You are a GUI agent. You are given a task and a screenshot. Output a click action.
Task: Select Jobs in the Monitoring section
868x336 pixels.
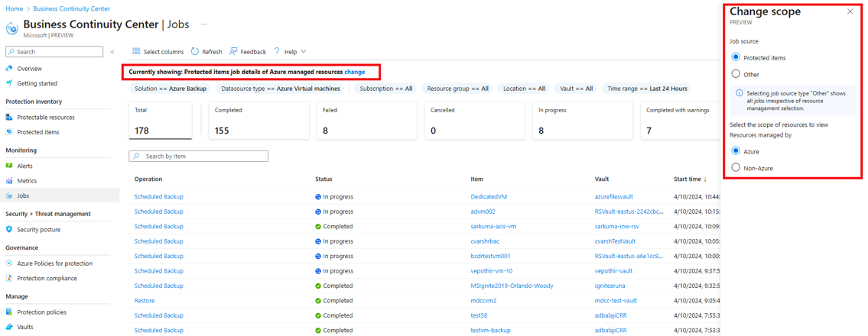(x=23, y=195)
